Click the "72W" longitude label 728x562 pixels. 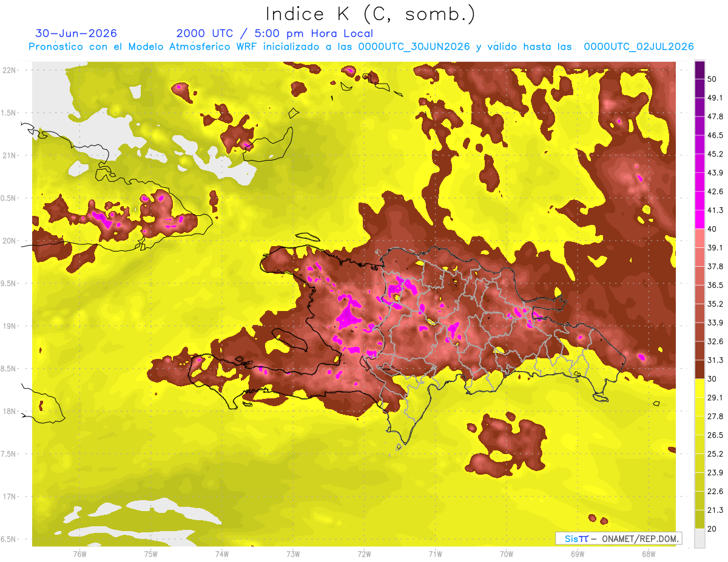pos(364,554)
